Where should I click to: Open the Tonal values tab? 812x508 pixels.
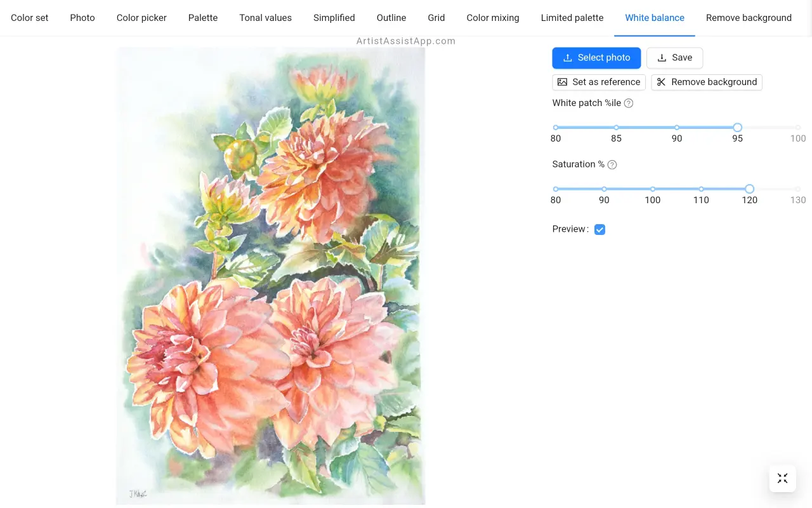[x=265, y=18]
